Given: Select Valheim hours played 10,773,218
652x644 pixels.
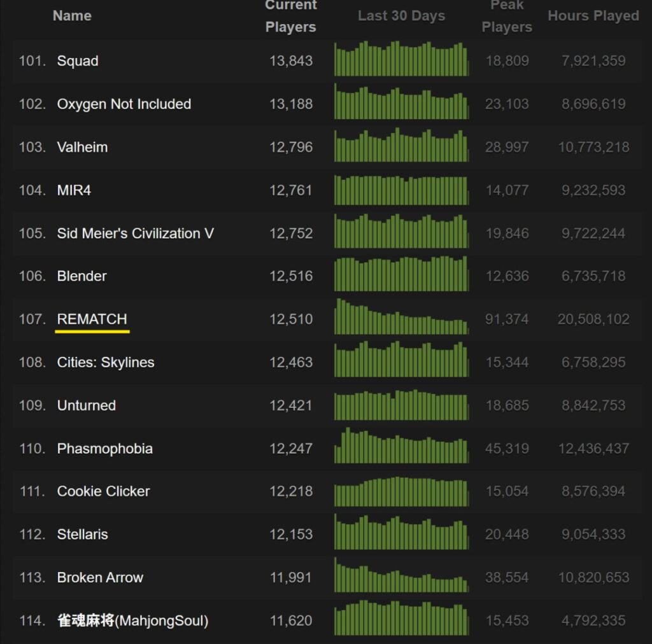Looking at the screenshot, I should pos(593,147).
